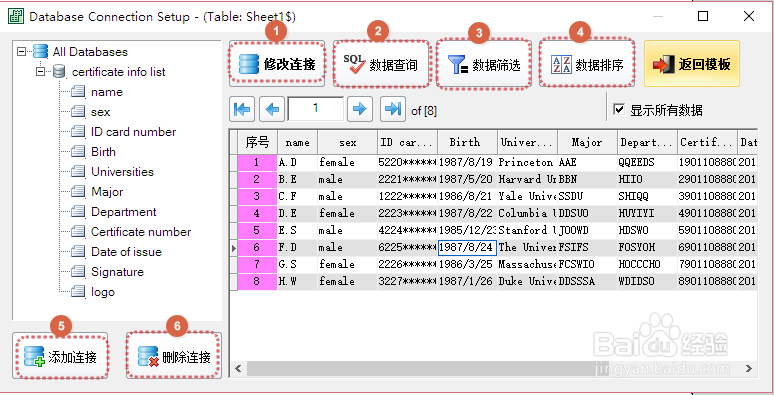Screen dimensions: 774x395
Task: Click the Major column header in grid
Action: pyautogui.click(x=587, y=142)
